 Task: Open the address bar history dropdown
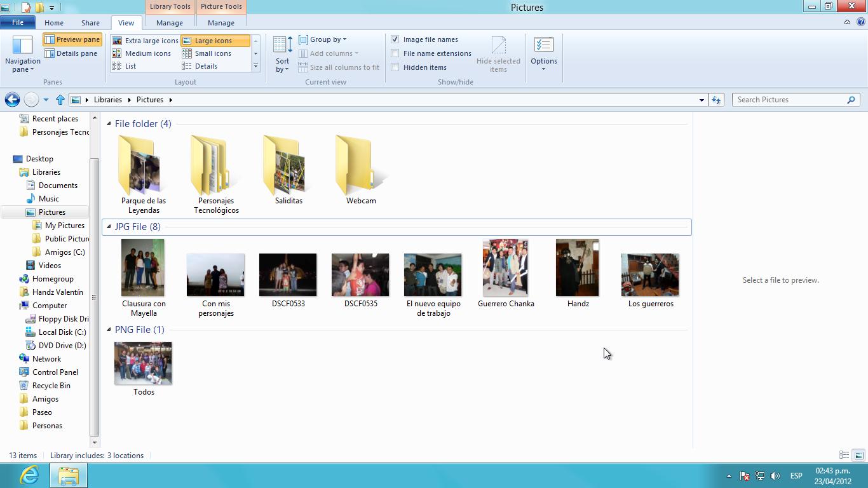point(702,100)
